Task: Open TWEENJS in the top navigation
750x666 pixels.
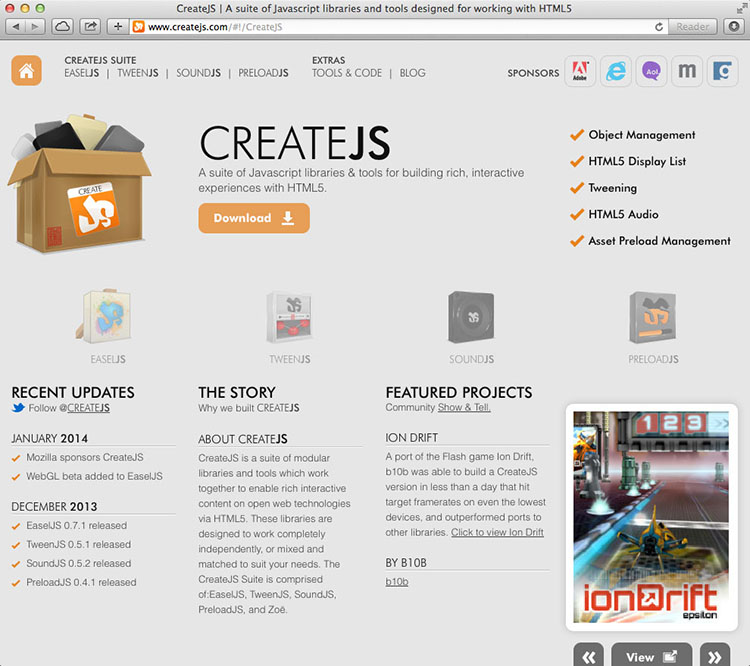Action: point(138,73)
